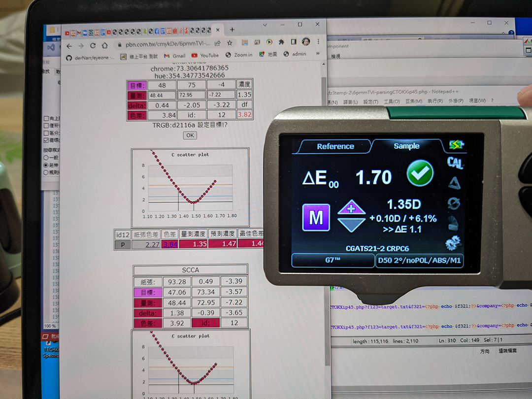This screenshot has height=399, width=532.
Task: Edit the measured a value 72.95 field
Action: tap(192, 95)
